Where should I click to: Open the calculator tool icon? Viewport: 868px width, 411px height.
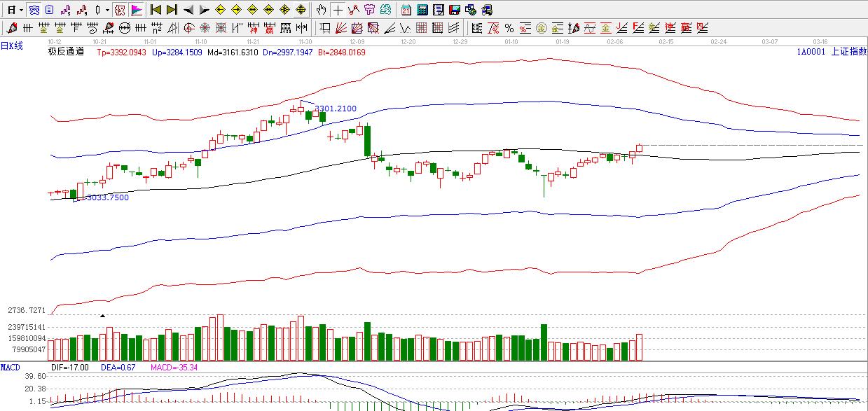422,10
